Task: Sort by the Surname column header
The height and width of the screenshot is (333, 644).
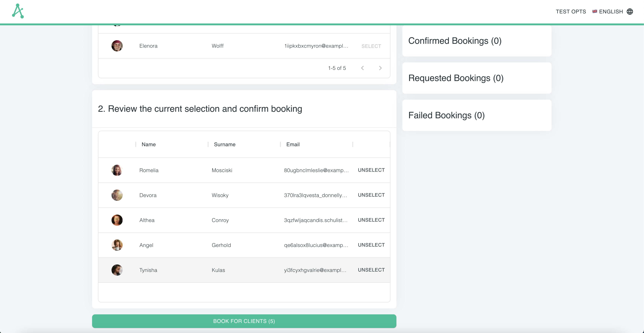Action: (224, 144)
